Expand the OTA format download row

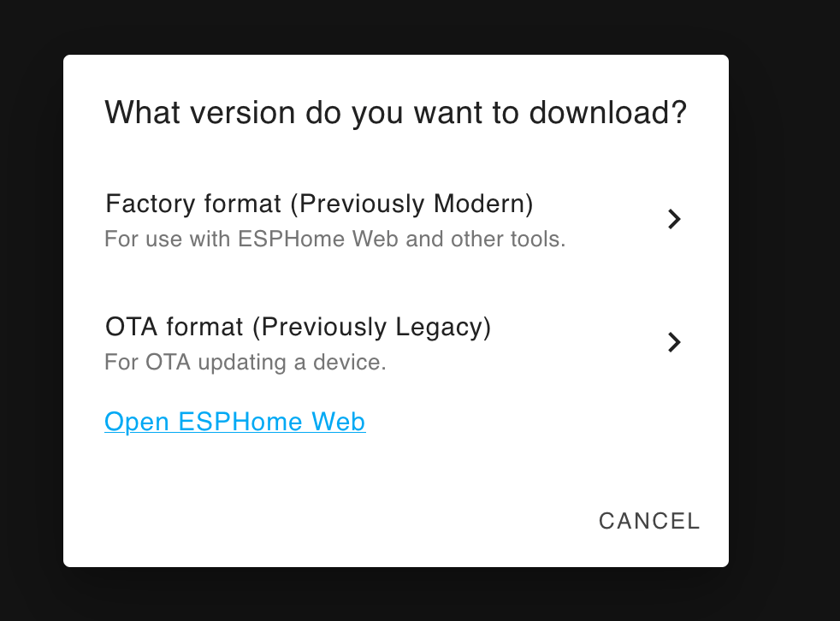click(396, 343)
